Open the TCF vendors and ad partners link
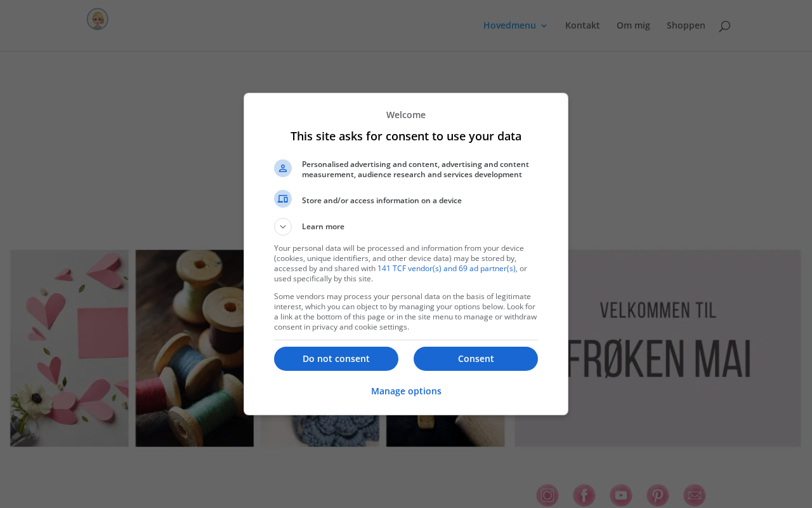 click(x=446, y=269)
